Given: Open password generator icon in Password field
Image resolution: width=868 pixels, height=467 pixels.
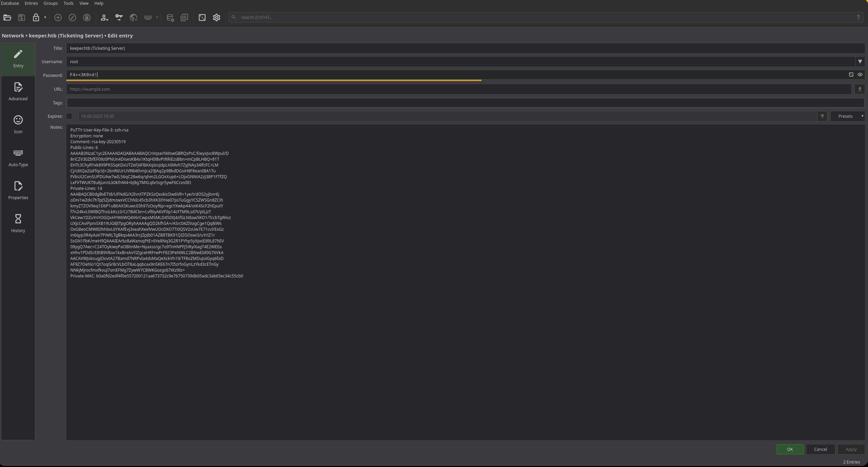Looking at the screenshot, I should (x=851, y=75).
